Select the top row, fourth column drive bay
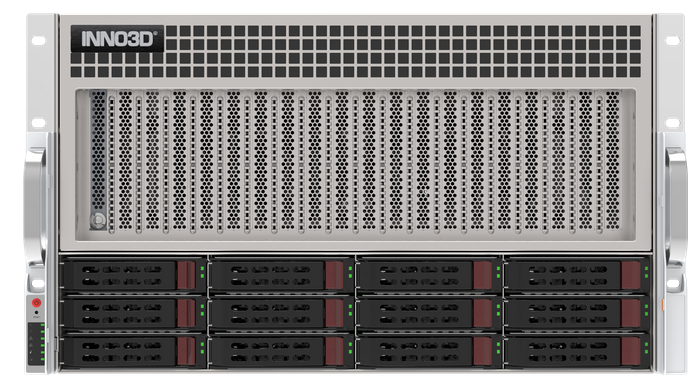Viewport: 700px width, 390px height. (x=577, y=275)
